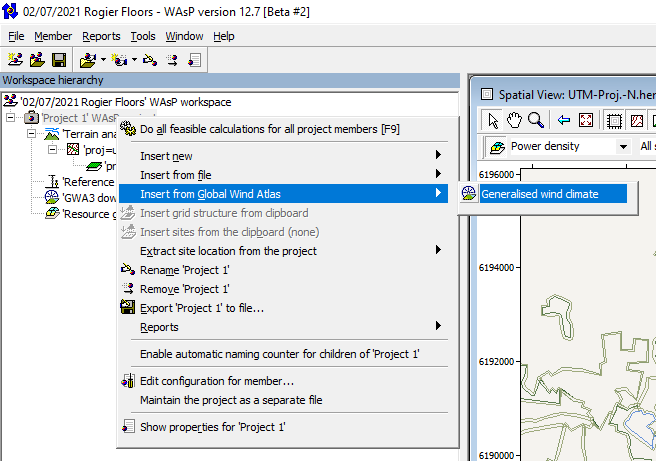Click the red map icon in Spatial View
The width and height of the screenshot is (656, 461).
click(637, 121)
